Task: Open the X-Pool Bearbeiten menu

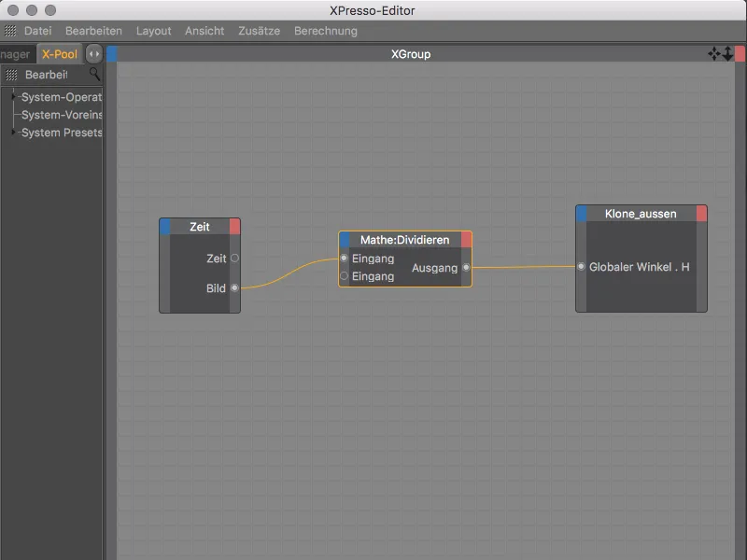Action: pyautogui.click(x=46, y=75)
